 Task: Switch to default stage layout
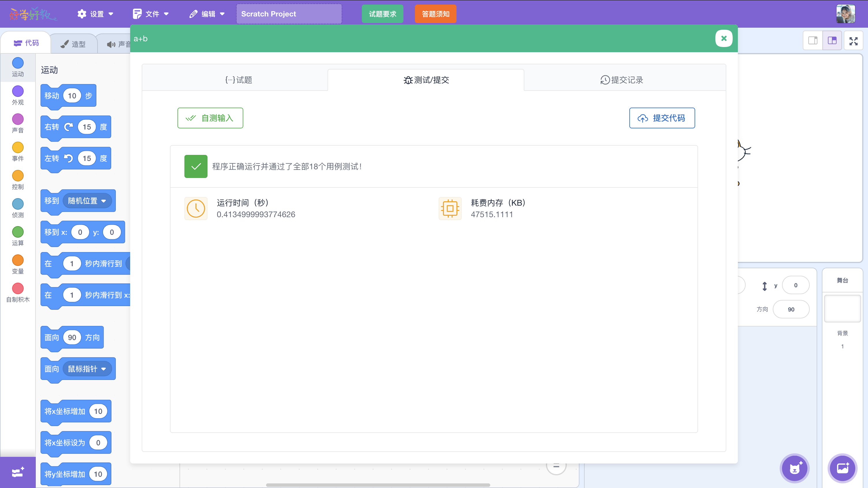(x=832, y=41)
